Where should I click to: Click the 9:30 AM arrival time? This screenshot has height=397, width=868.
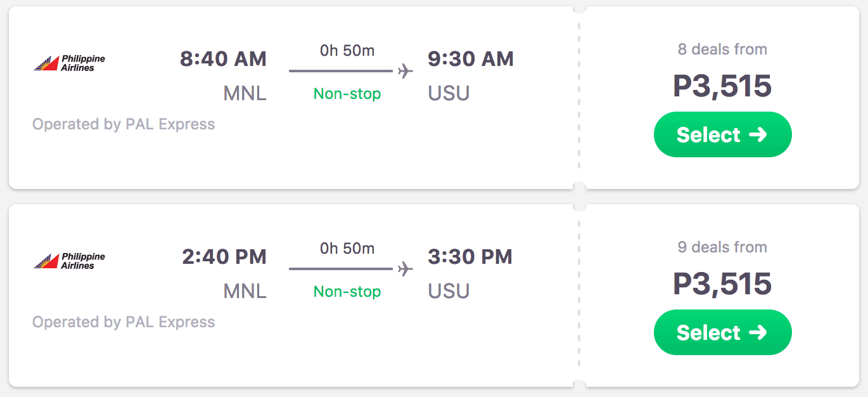click(x=470, y=58)
